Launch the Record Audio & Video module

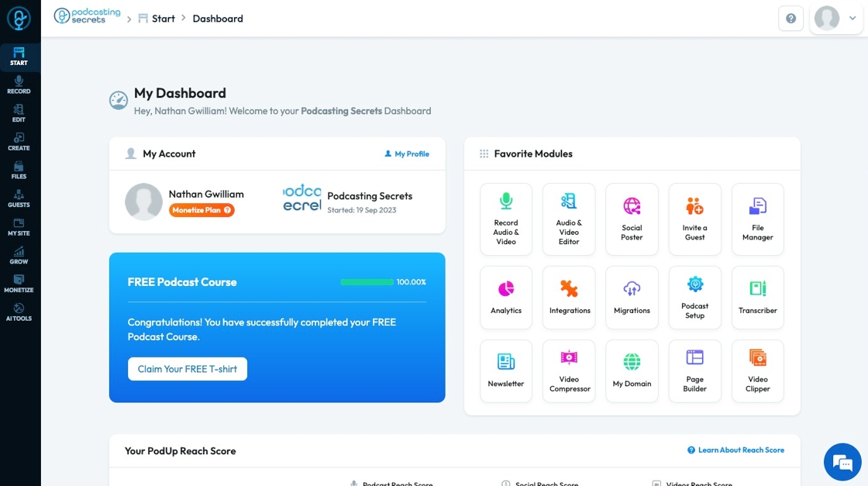click(506, 219)
